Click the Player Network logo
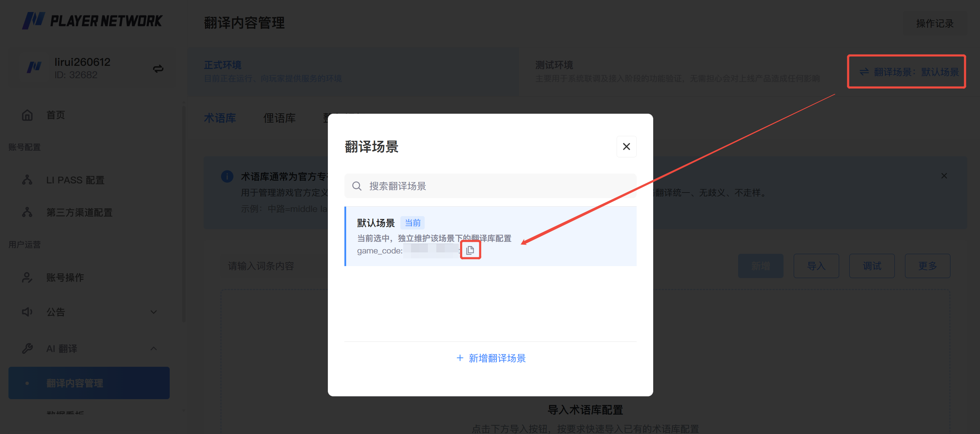Viewport: 980px width, 434px height. (93, 21)
